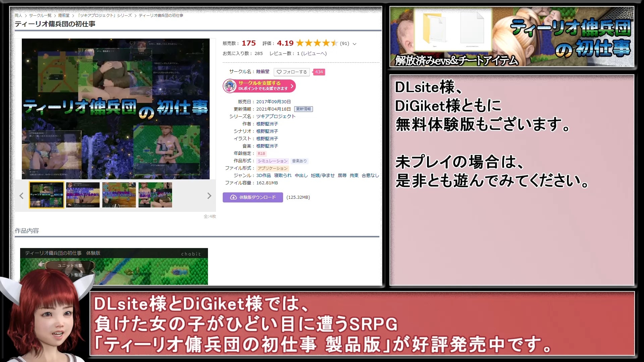Expand the rating details chevron
This screenshot has width=644, height=362.
tap(355, 44)
